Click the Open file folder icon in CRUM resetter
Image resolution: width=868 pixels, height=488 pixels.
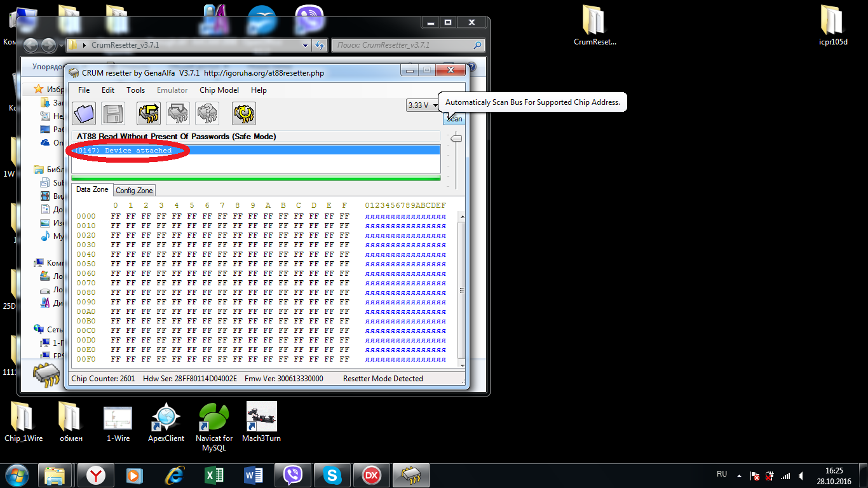tap(84, 113)
